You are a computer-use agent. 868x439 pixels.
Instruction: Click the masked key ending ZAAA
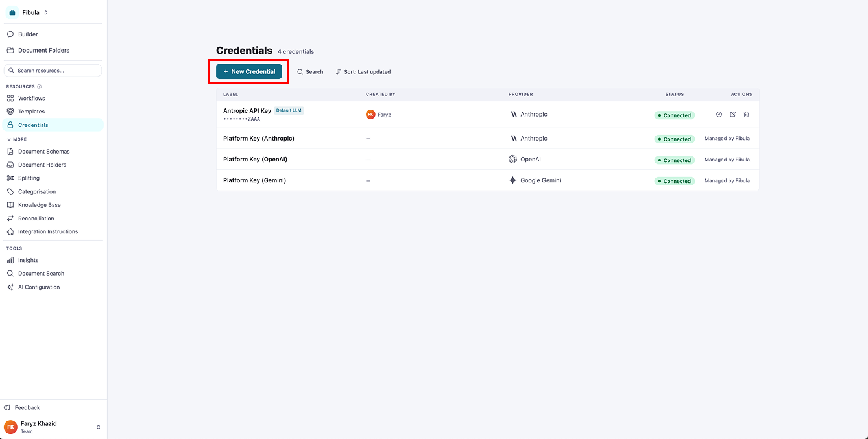pos(241,119)
